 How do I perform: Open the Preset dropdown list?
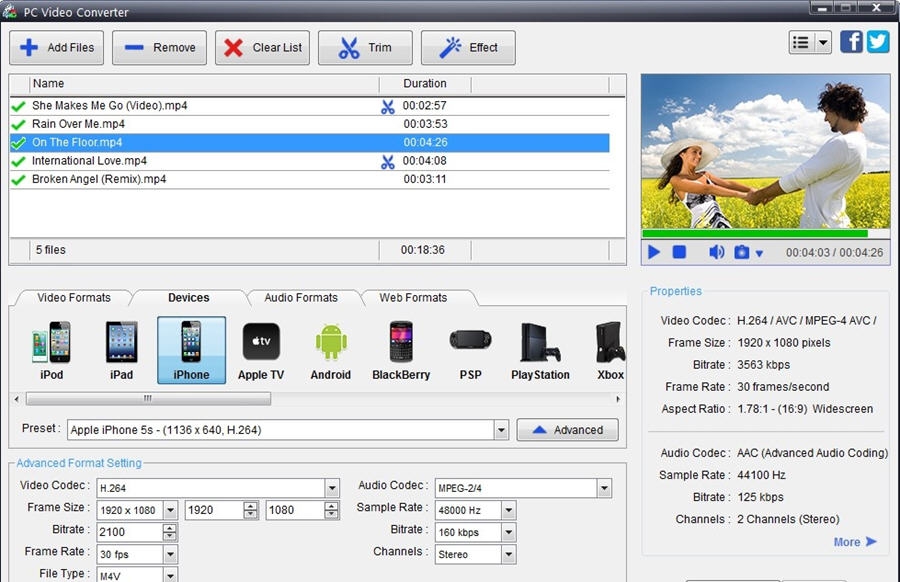(500, 429)
